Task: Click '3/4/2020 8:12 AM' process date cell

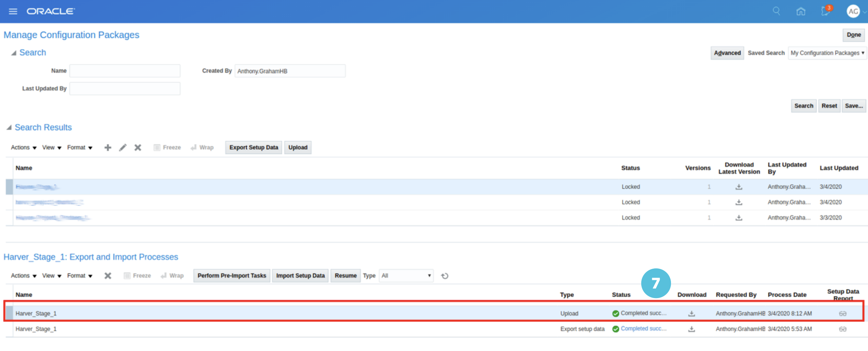Action: coord(790,313)
